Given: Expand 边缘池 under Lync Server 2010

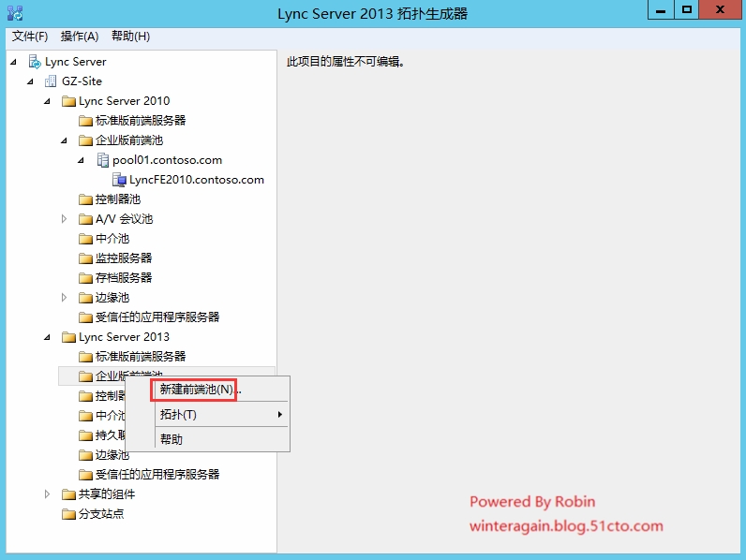Looking at the screenshot, I should point(65,298).
